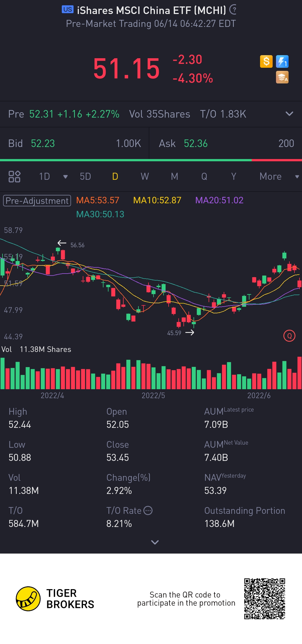Image resolution: width=302 pixels, height=644 pixels.
Task: Tap the AUM Net Value 7.40B
Action: pos(226,451)
